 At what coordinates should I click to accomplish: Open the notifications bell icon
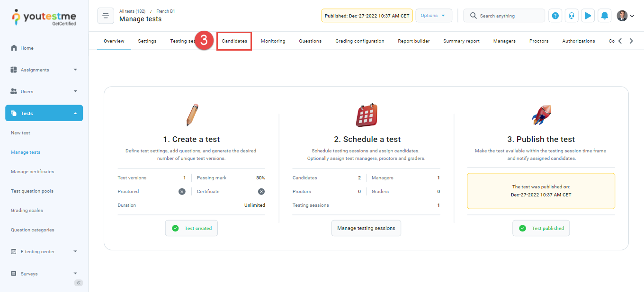pyautogui.click(x=604, y=16)
